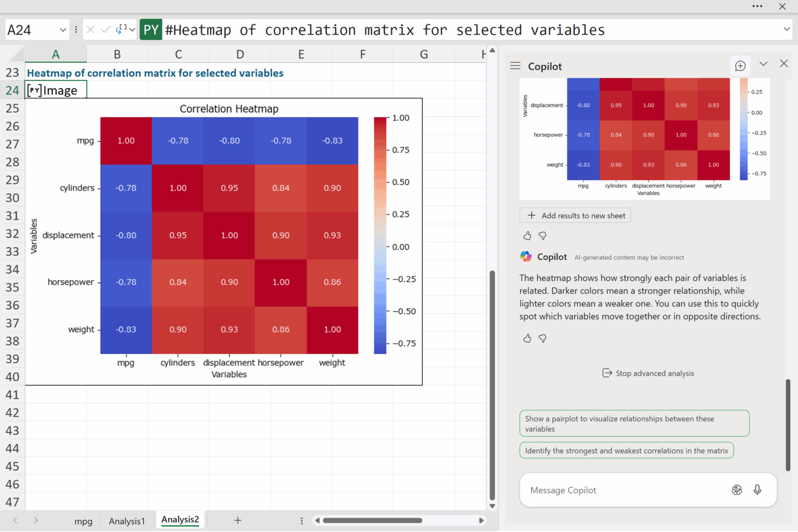This screenshot has height=532, width=798.
Task: Click the new chat icon in Copilot
Action: pos(740,66)
